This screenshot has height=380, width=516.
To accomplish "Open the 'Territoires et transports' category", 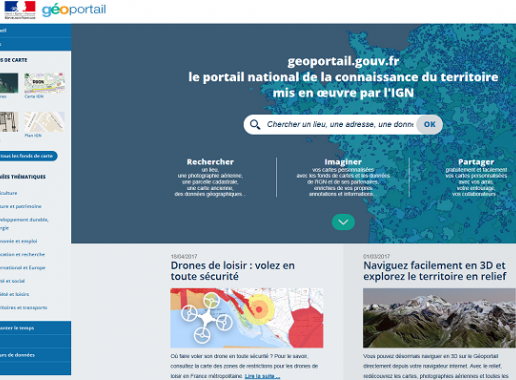I will click(x=23, y=308).
